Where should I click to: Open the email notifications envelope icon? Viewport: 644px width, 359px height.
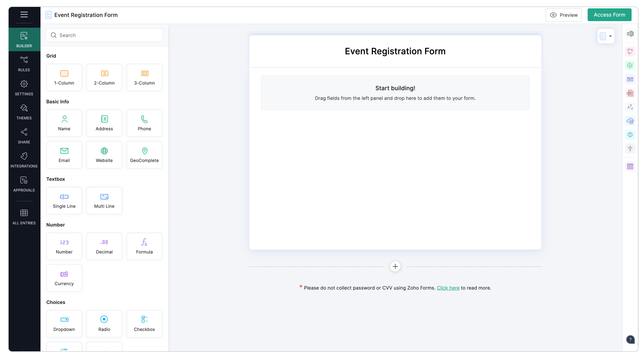[x=630, y=79]
